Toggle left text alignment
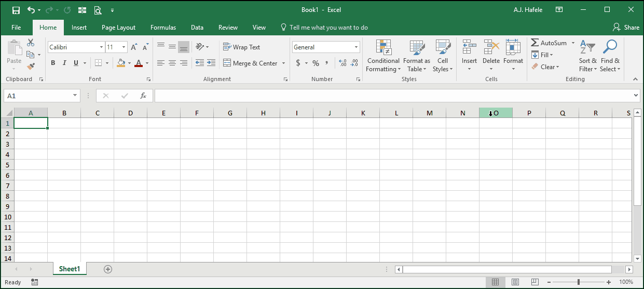Screen dimensions: 644x289 point(161,63)
